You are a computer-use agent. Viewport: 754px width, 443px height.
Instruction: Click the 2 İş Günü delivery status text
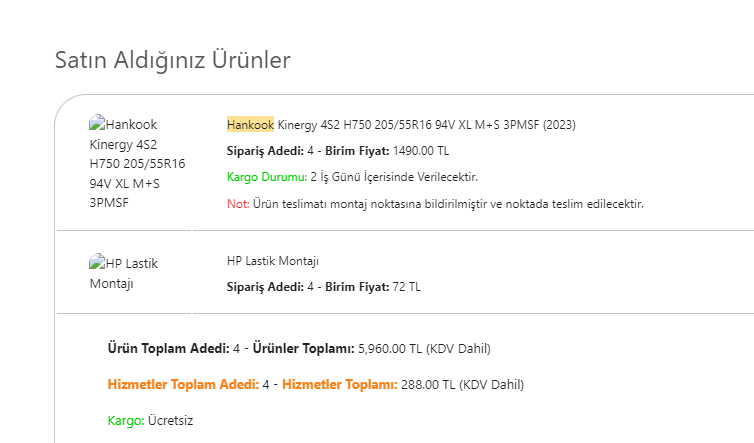394,177
